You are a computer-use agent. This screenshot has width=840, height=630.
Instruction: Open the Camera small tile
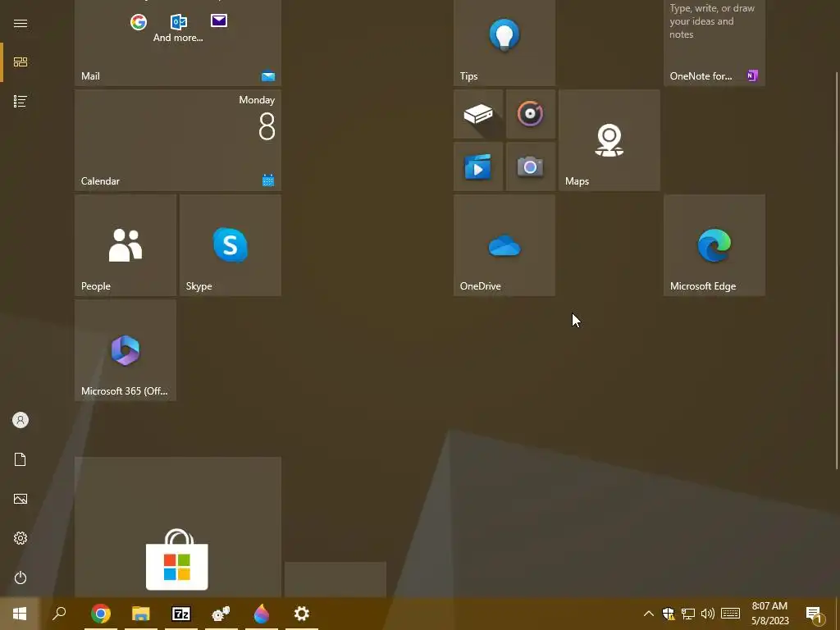[x=531, y=167]
